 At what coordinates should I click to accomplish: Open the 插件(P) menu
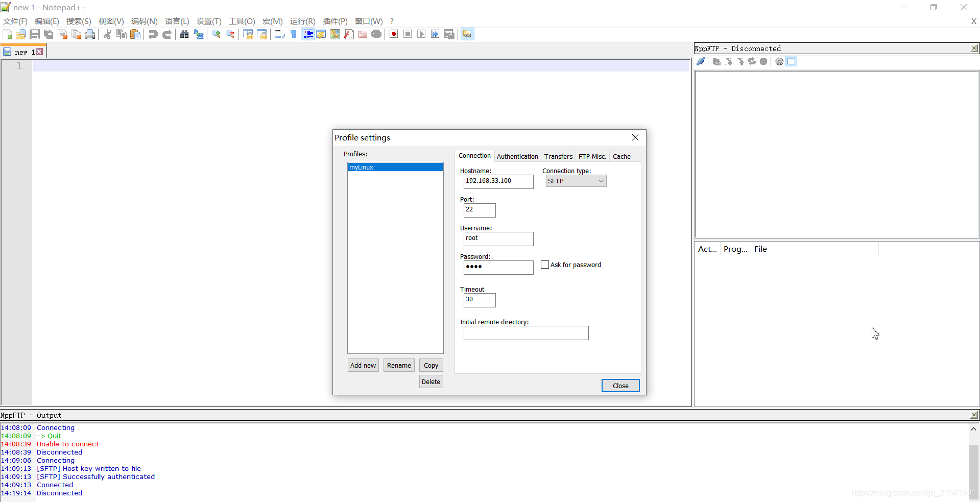tap(335, 21)
